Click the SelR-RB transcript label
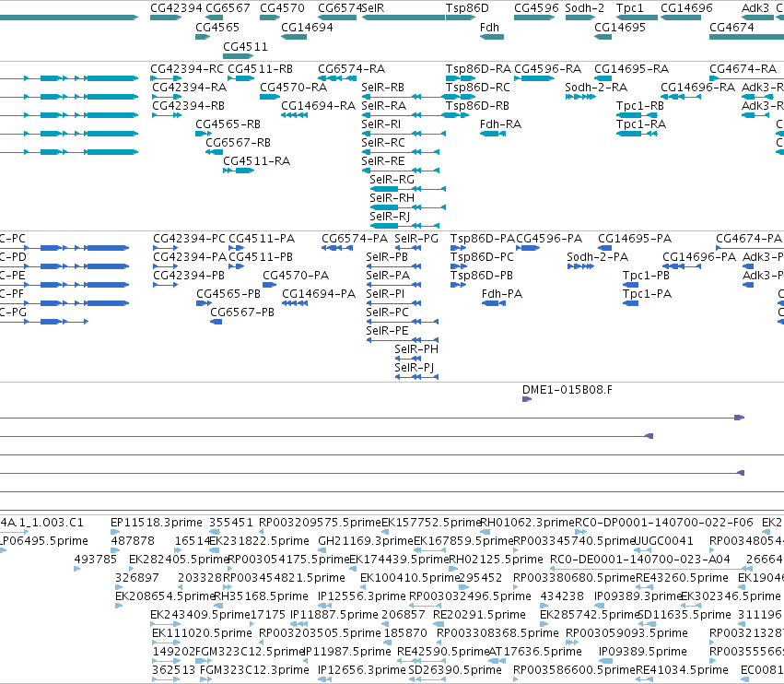Image resolution: width=784 pixels, height=684 pixels. (x=382, y=87)
